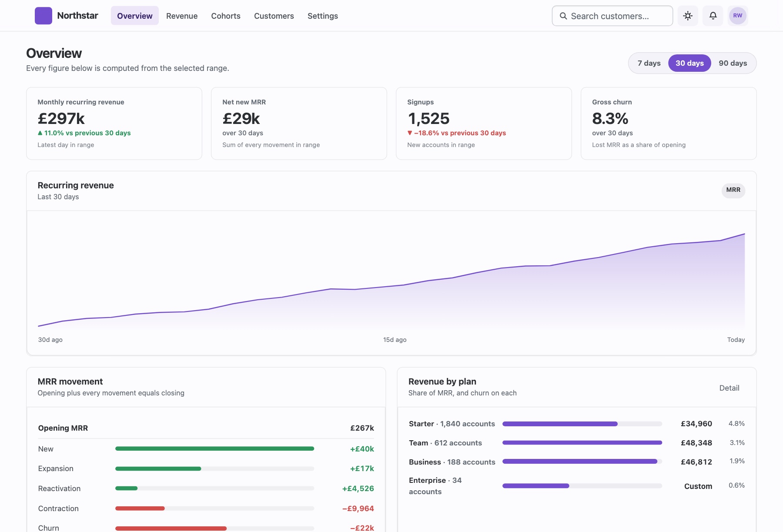
Task: Go to the Customers tab
Action: pos(274,16)
